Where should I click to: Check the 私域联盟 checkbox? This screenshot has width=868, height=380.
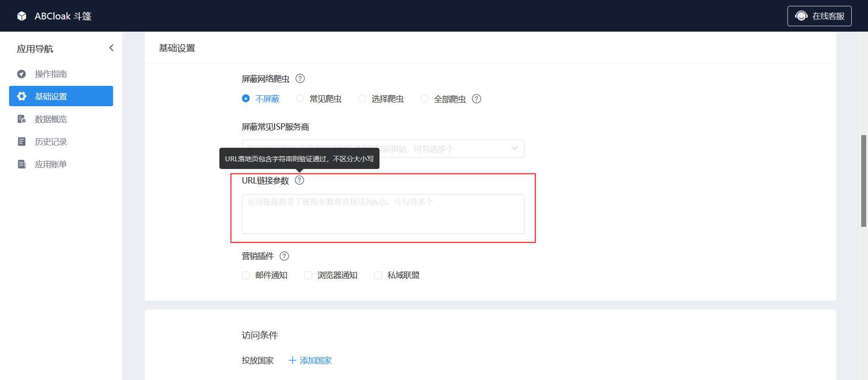378,275
